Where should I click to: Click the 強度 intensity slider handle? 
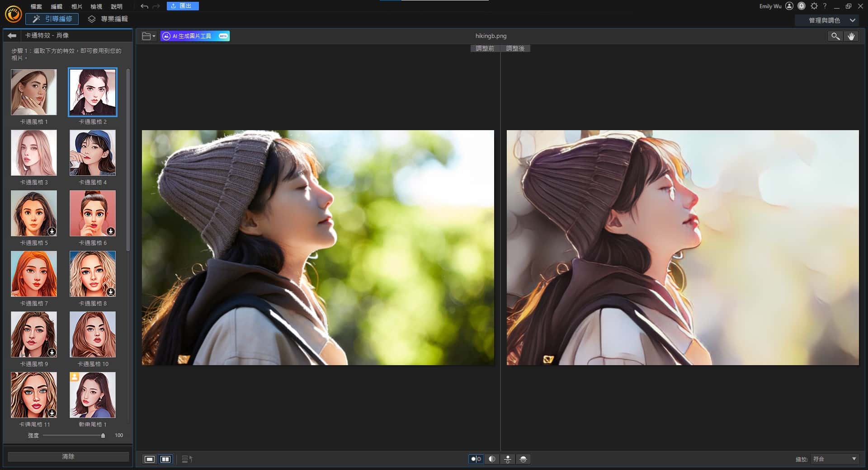tap(103, 436)
